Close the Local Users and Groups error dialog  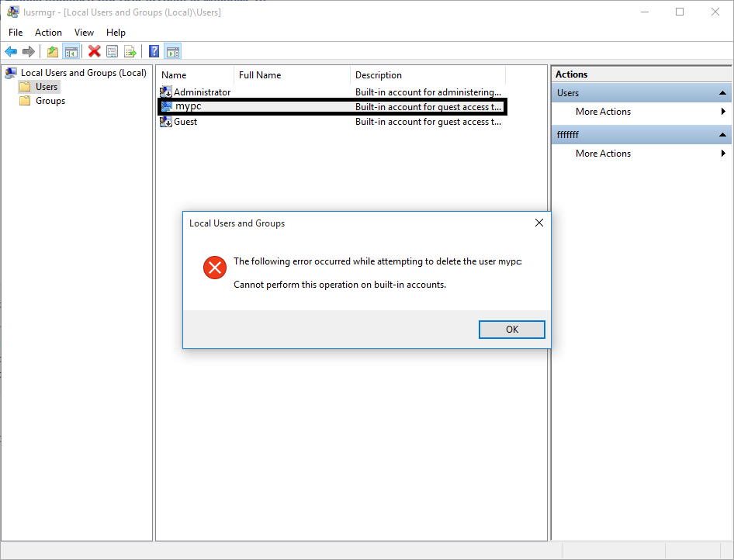(538, 223)
